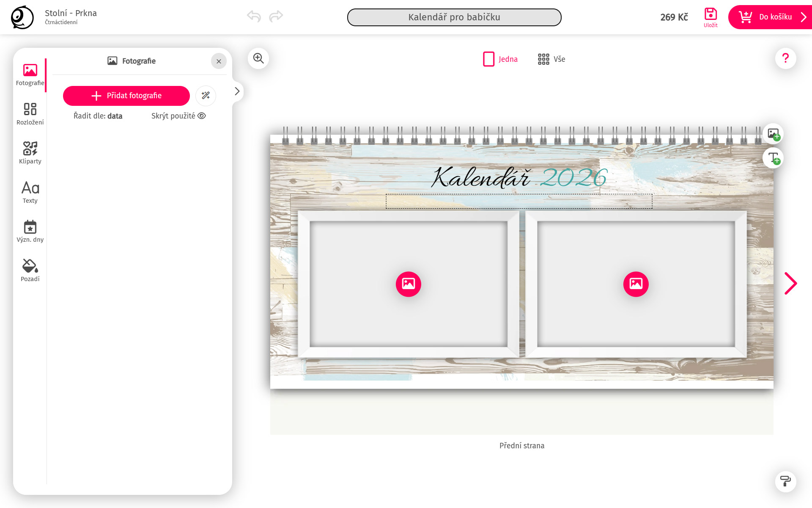Open the Rozložení layouts panel

pos(30,113)
